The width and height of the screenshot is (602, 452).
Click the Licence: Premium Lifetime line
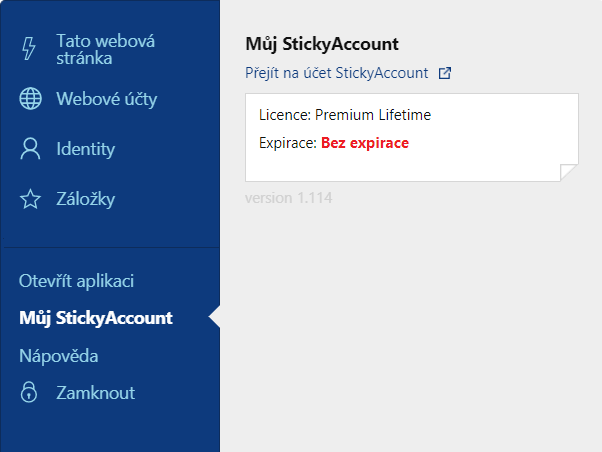[345, 115]
